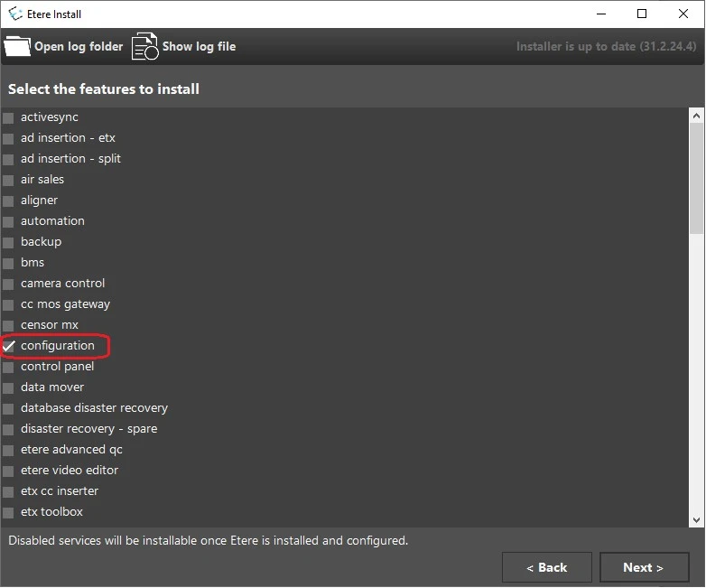
Task: Check the activesync checkbox
Action: (8, 118)
